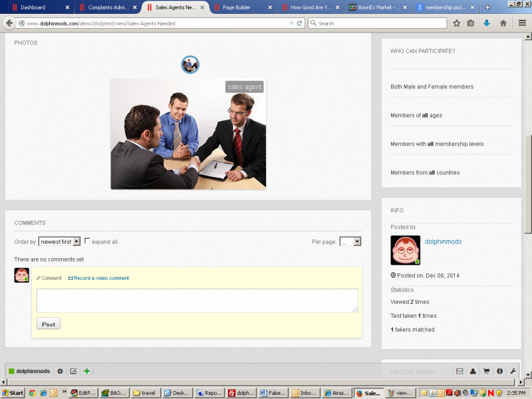
Task: Go to the browser home page icon
Action: 503,23
